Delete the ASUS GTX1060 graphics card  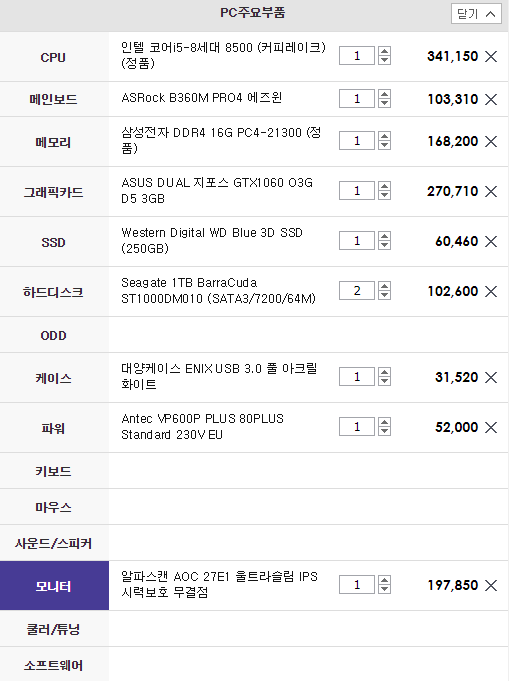(x=491, y=191)
